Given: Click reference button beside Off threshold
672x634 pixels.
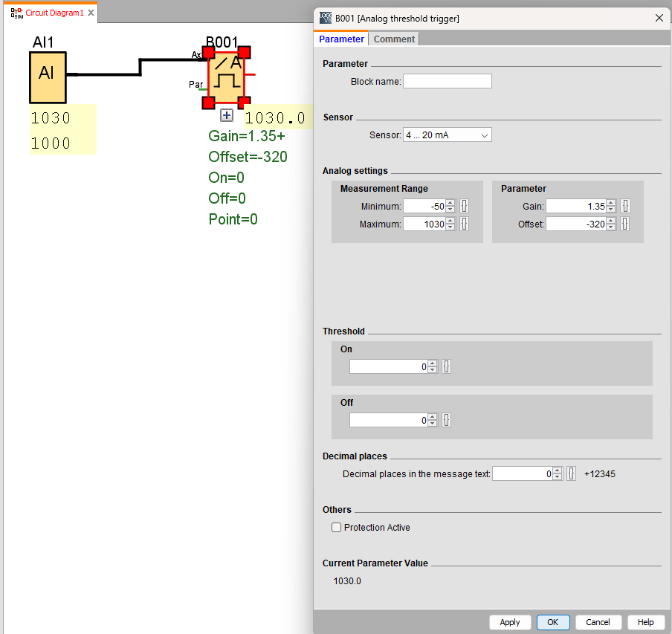Looking at the screenshot, I should pos(446,420).
